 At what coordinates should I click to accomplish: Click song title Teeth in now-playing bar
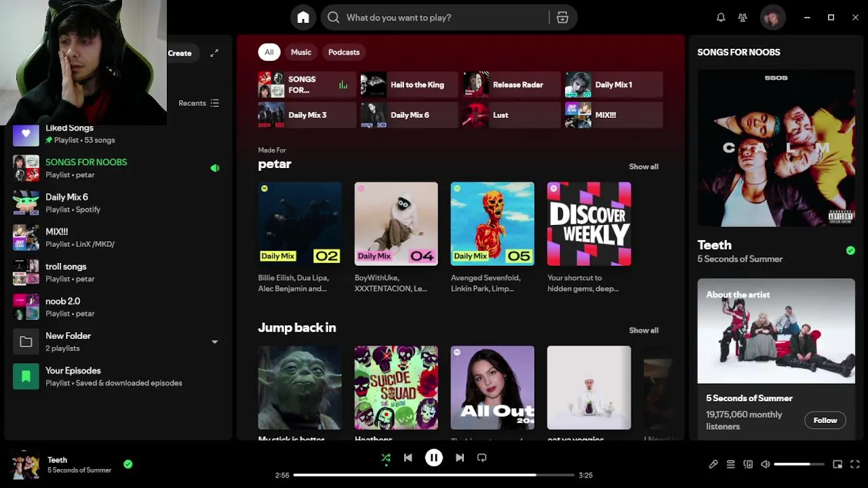[x=57, y=460]
